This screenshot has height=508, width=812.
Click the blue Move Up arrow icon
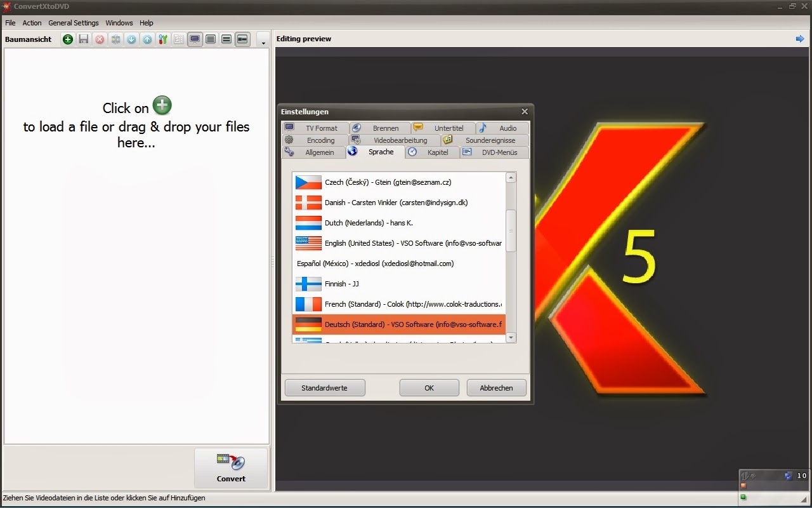click(147, 39)
